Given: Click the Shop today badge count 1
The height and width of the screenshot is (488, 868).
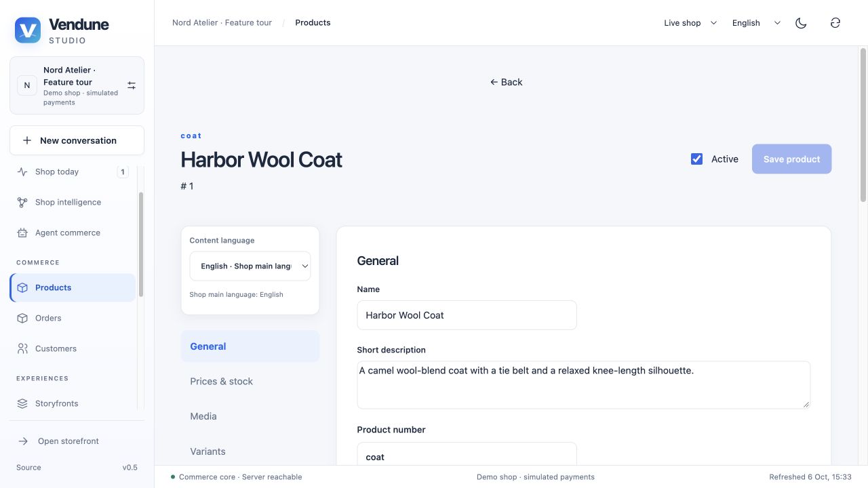Looking at the screenshot, I should (123, 172).
